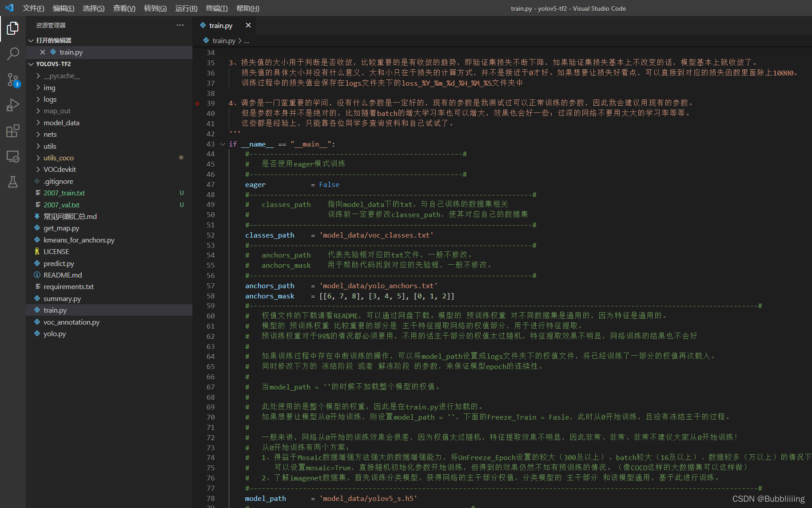The width and height of the screenshot is (812, 508).
Task: Open the 选择(S) menu
Action: 94,8
